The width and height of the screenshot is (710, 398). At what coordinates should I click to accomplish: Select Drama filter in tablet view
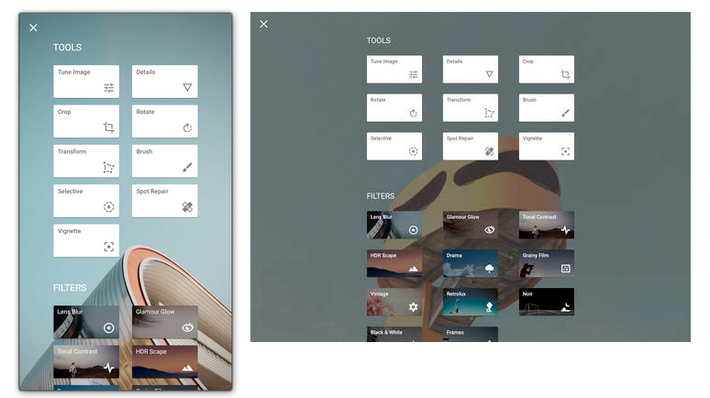tap(470, 264)
